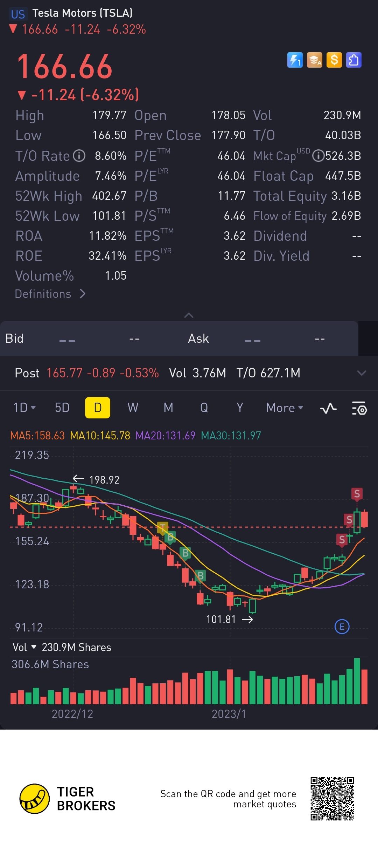Image resolution: width=378 pixels, height=868 pixels.
Task: Open Definitions link
Action: click(x=50, y=294)
